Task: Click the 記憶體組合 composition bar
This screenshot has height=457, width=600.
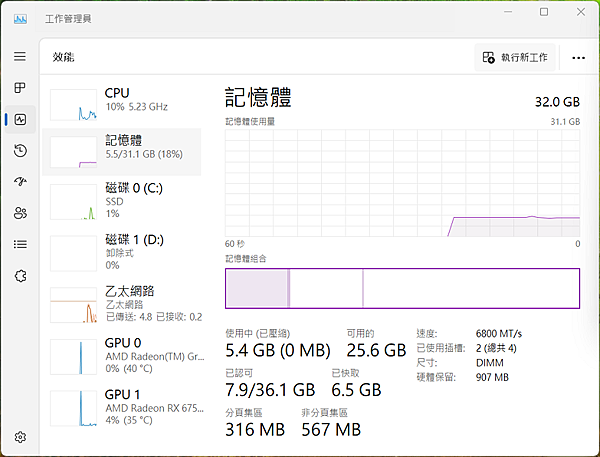Action: 402,288
